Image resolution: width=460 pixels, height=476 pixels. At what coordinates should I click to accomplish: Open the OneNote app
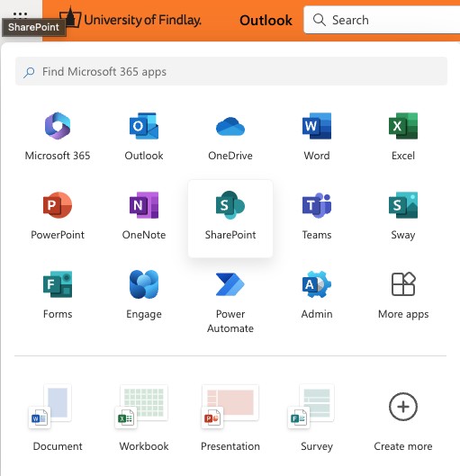coord(144,216)
